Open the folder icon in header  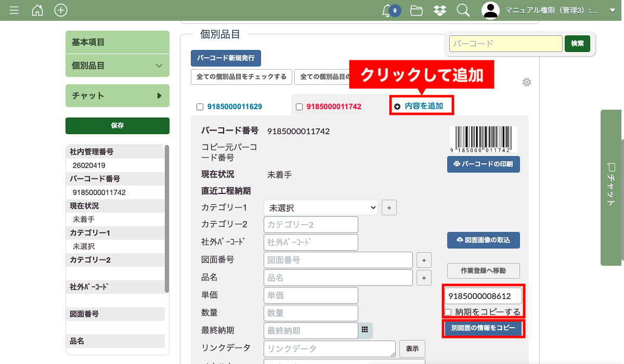pyautogui.click(x=416, y=10)
